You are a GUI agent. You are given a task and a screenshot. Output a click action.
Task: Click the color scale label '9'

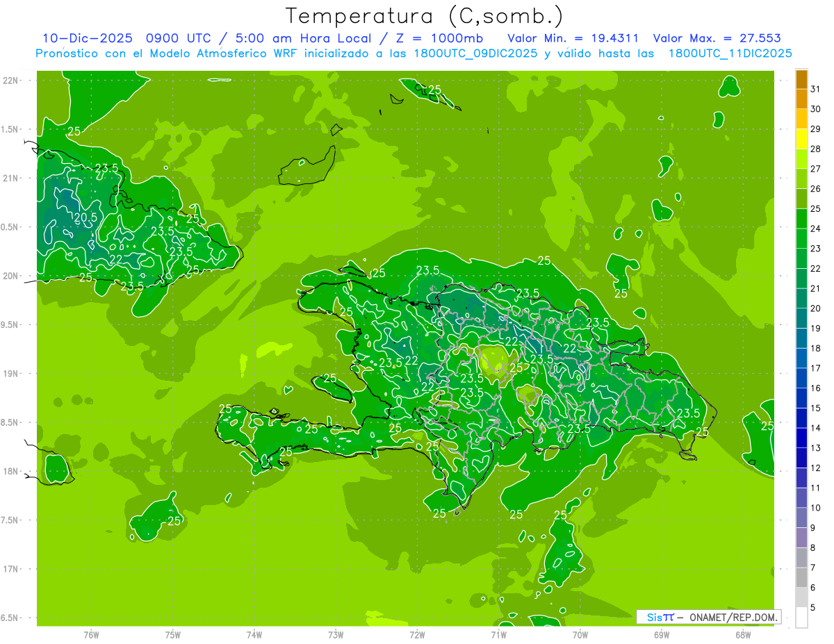[812, 528]
